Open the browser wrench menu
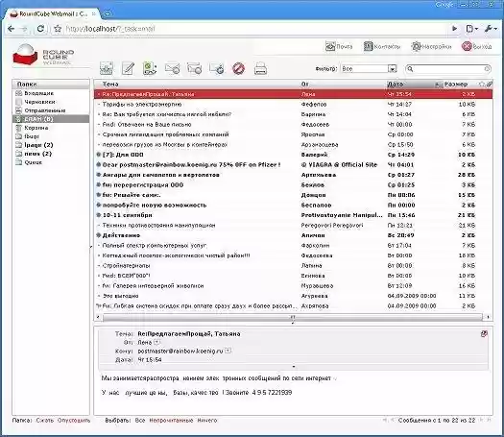The width and height of the screenshot is (504, 437). tap(491, 29)
